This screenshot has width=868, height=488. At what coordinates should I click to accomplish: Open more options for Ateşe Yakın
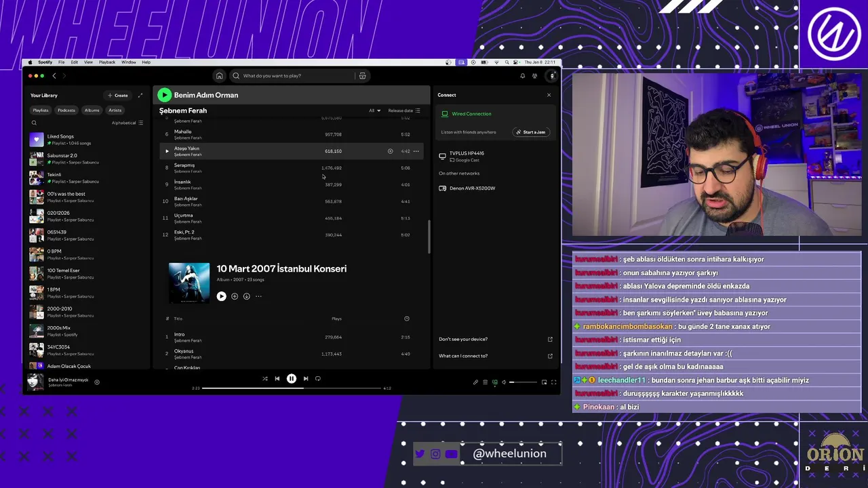416,151
